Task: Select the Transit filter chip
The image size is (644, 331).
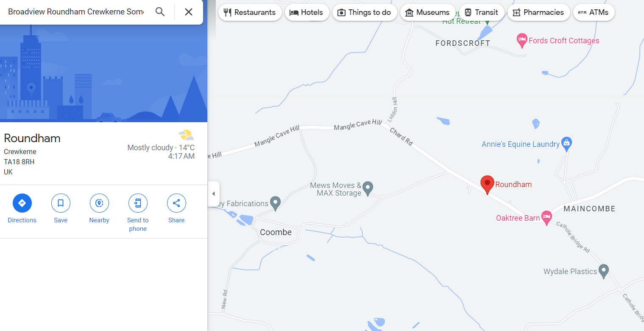Action: (482, 12)
